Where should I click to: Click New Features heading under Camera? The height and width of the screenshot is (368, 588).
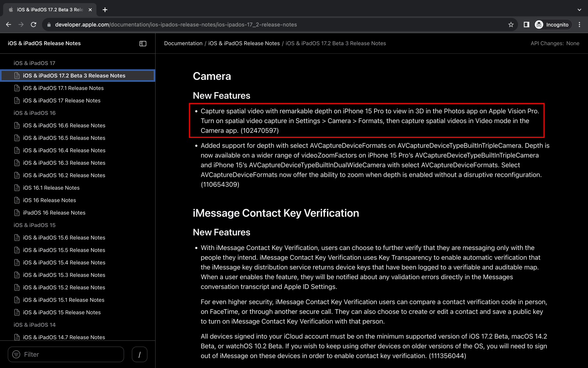(x=222, y=96)
